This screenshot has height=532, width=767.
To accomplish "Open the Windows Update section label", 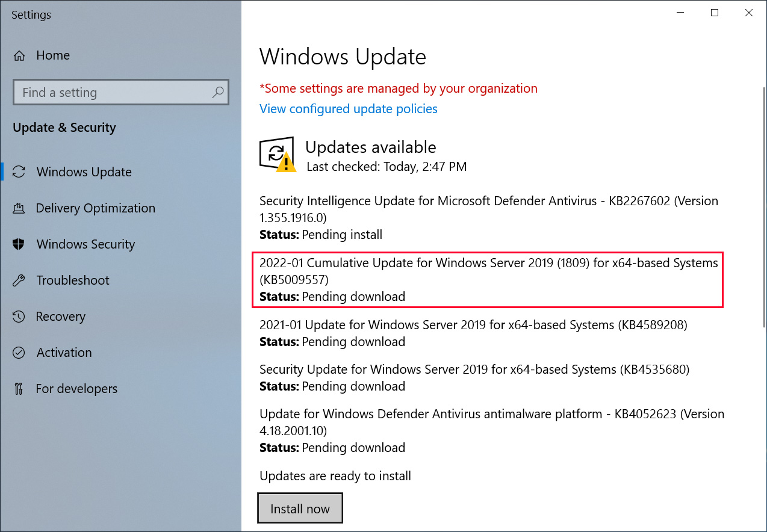I will tap(84, 172).
